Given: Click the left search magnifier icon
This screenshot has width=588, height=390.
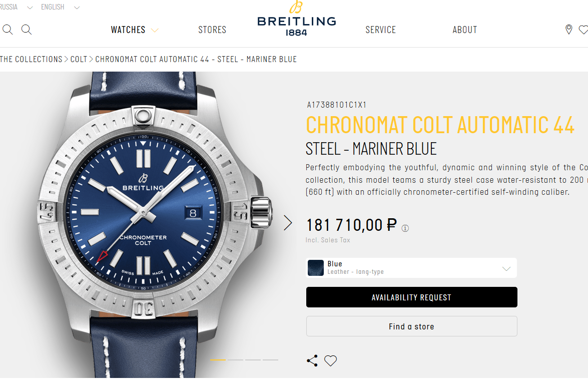Looking at the screenshot, I should pyautogui.click(x=8, y=30).
